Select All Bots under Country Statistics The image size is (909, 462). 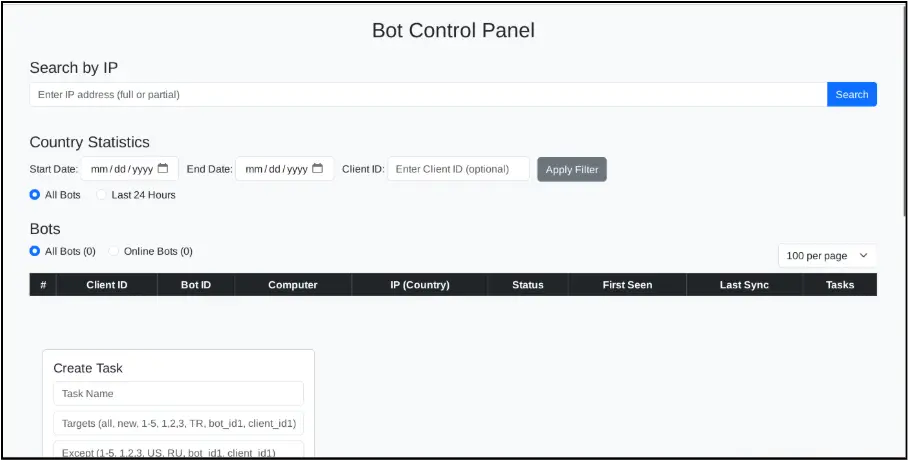[x=35, y=195]
